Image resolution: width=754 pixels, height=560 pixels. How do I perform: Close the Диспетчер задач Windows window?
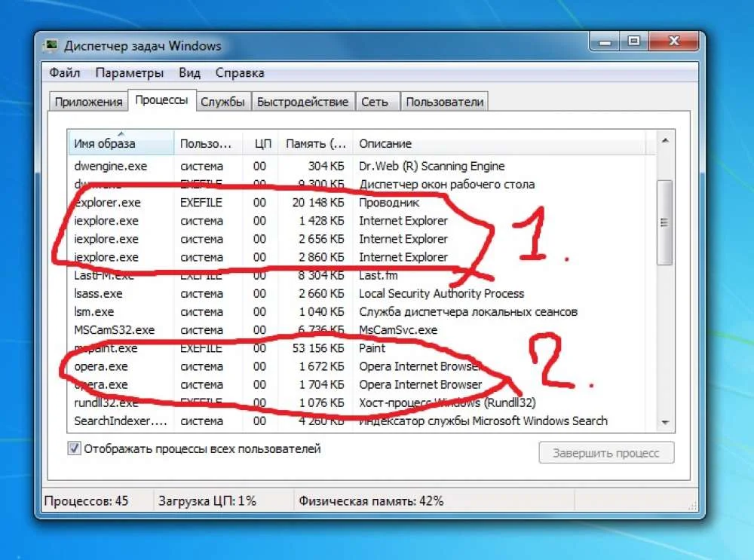coord(673,41)
